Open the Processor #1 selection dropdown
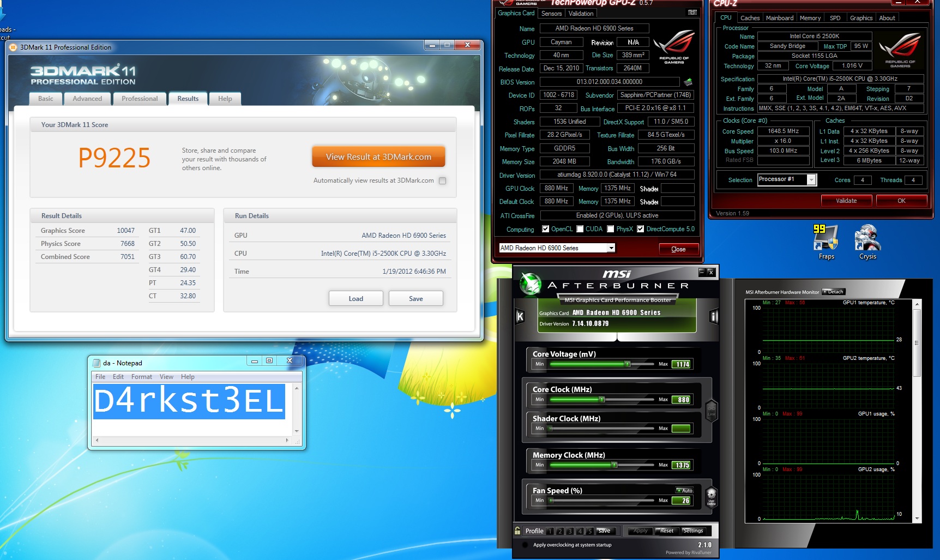Screen dimensions: 940x560 811,179
